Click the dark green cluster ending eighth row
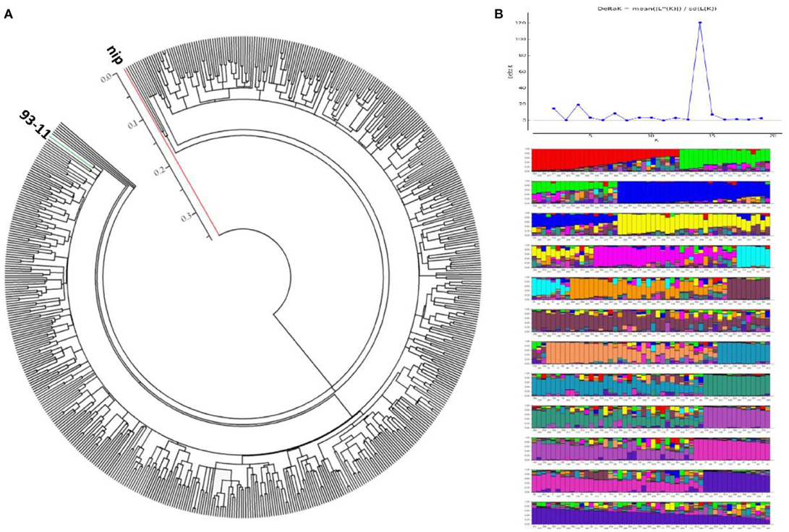The image size is (789, 532). tap(737, 385)
